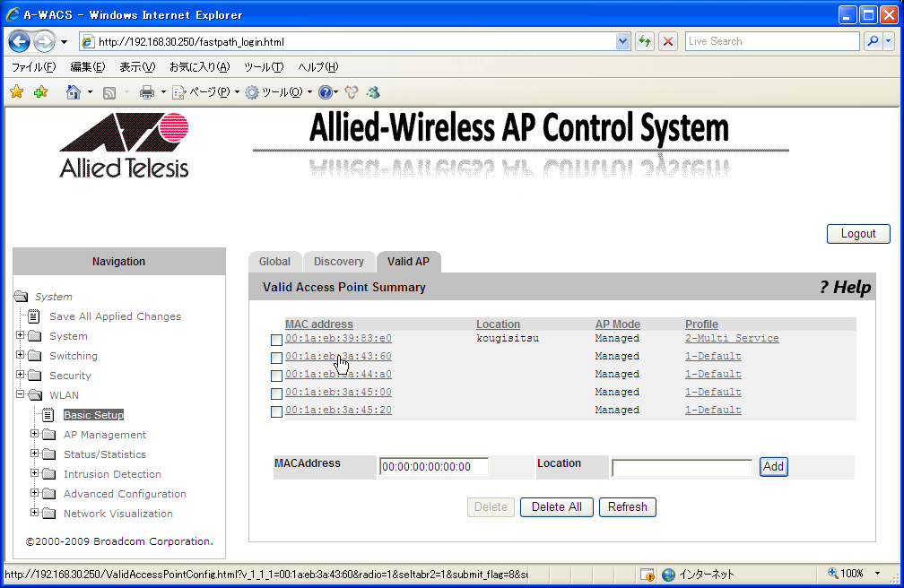Click the Refresh page icon beside address bar
This screenshot has width=904, height=588.
[644, 41]
